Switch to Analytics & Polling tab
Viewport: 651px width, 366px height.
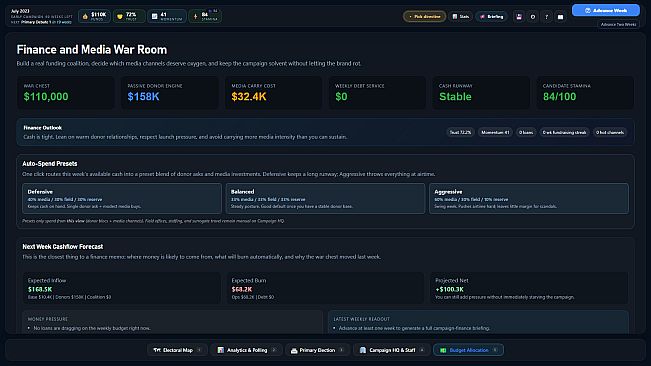[247, 350]
